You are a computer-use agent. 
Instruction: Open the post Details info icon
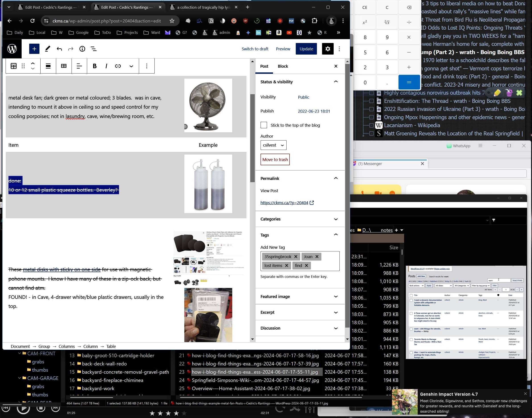pos(82,49)
